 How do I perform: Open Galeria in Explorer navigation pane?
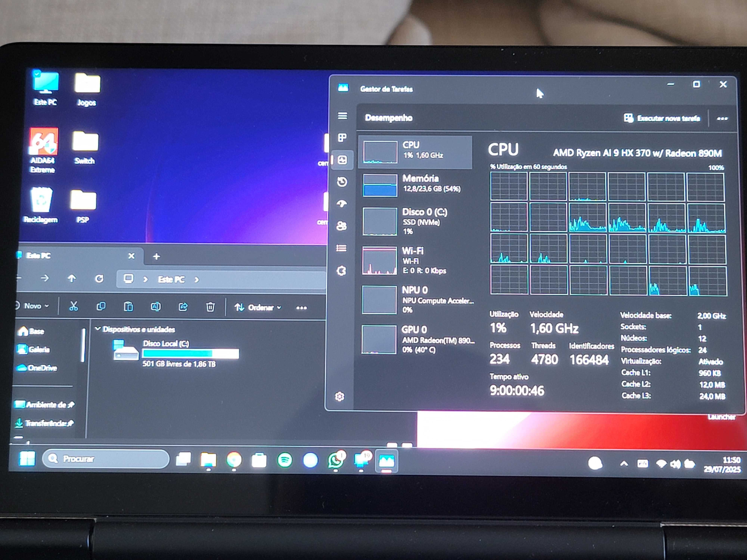34,349
